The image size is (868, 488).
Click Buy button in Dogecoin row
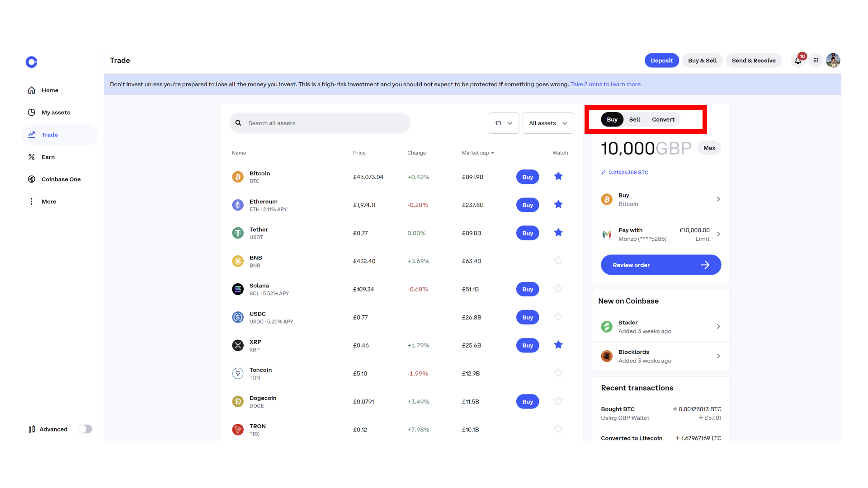click(x=528, y=402)
